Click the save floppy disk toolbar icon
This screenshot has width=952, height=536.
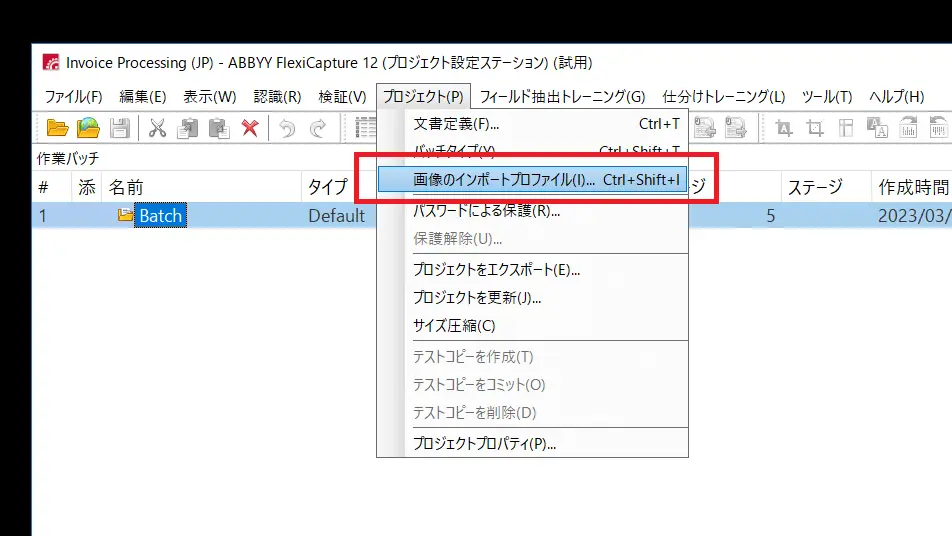pos(120,128)
